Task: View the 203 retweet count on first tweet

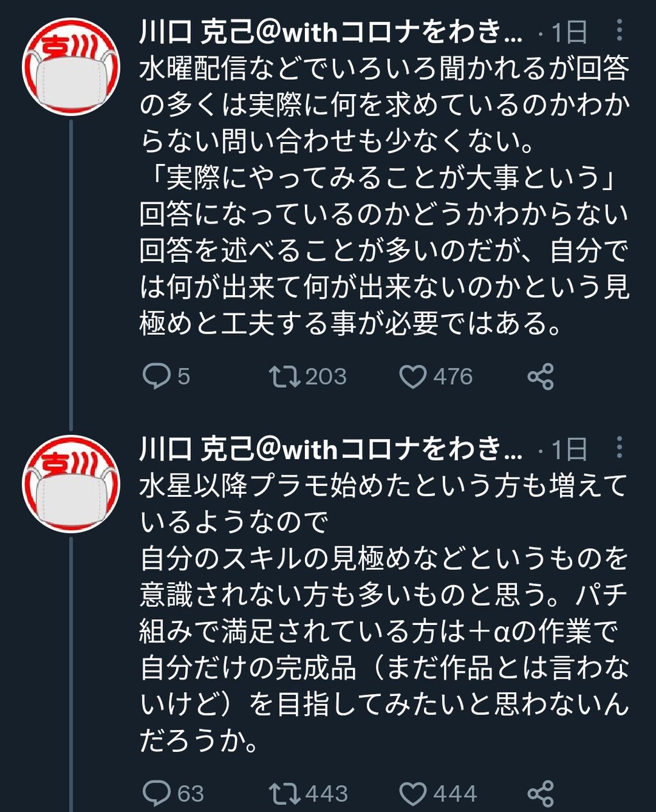Action: tap(325, 377)
